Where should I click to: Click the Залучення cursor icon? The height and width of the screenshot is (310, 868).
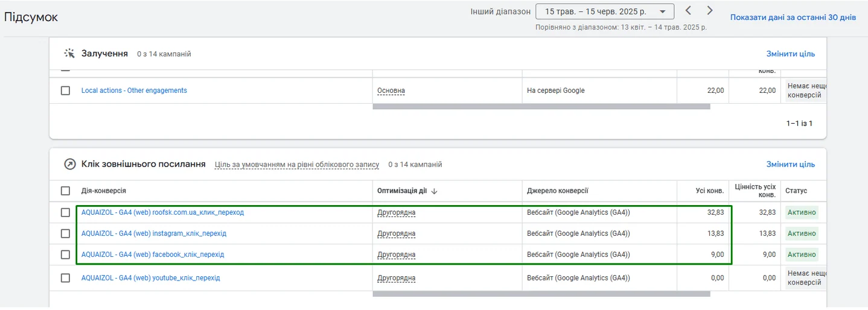69,54
